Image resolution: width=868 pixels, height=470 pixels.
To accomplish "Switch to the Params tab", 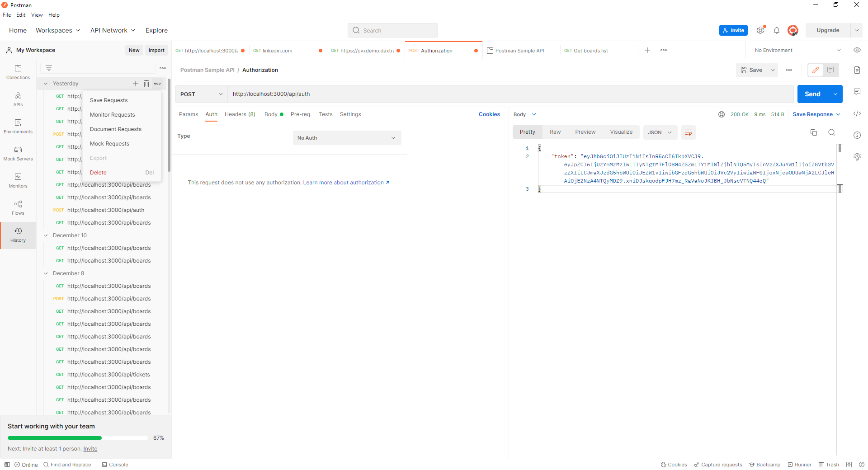I will [189, 114].
